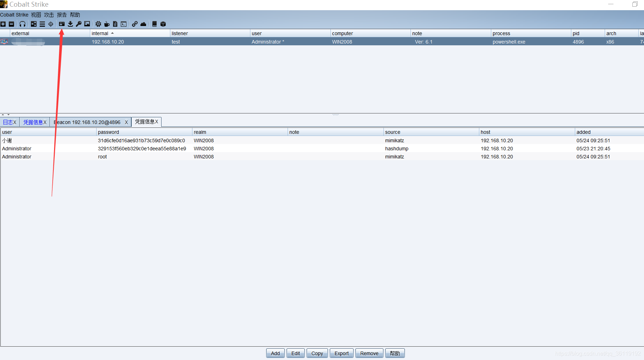Open the Downloaded Files arrow icon

click(70, 24)
